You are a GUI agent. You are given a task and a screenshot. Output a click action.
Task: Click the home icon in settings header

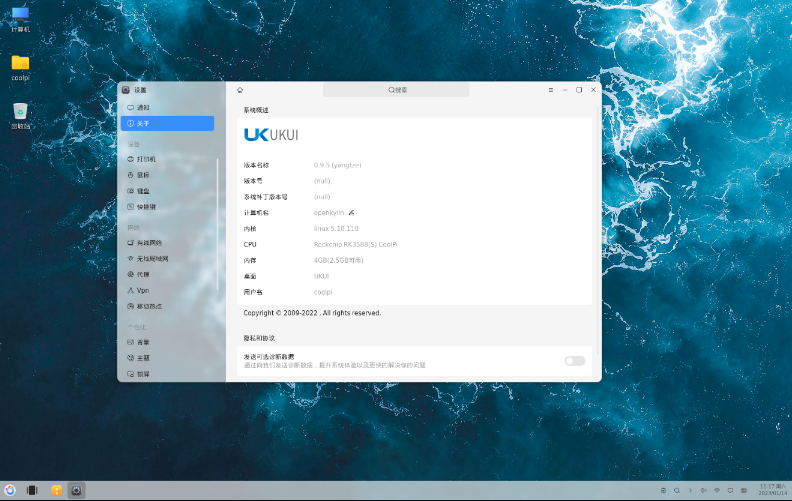240,90
